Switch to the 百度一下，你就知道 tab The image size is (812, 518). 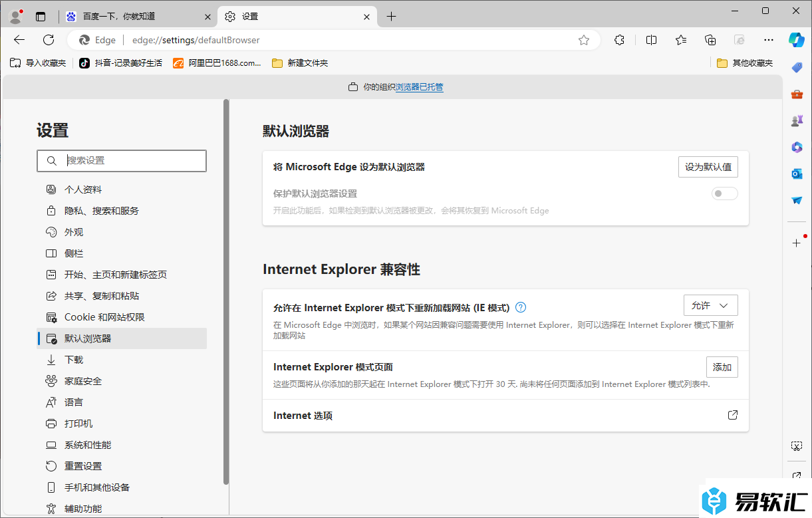(138, 17)
